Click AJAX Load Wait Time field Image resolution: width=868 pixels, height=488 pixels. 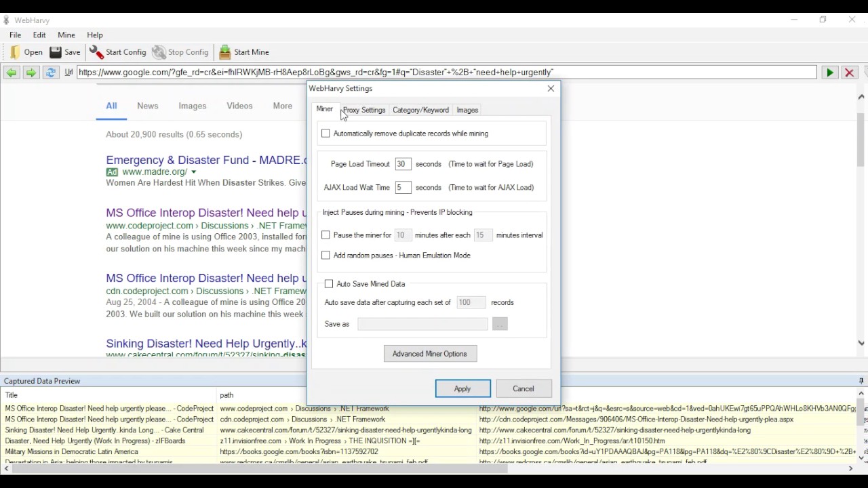pos(403,188)
